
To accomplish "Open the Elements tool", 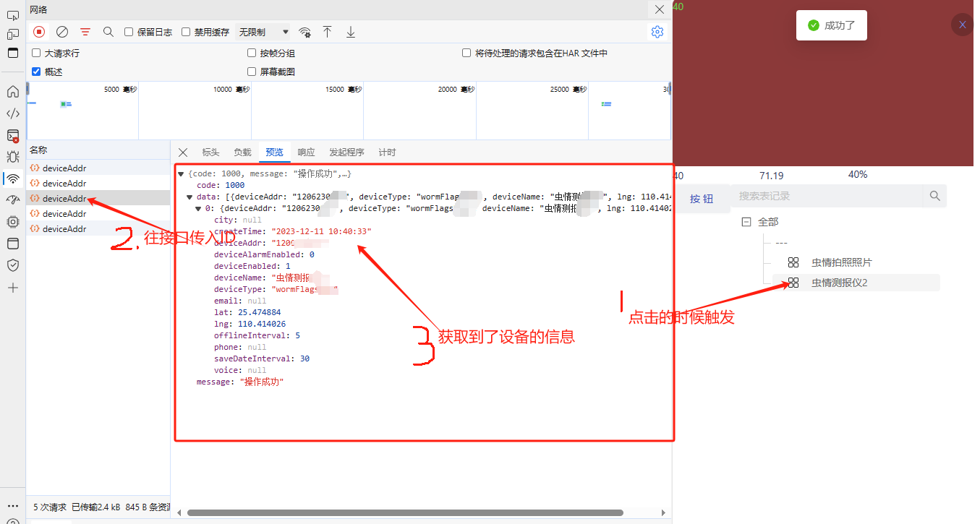I will click(x=12, y=113).
